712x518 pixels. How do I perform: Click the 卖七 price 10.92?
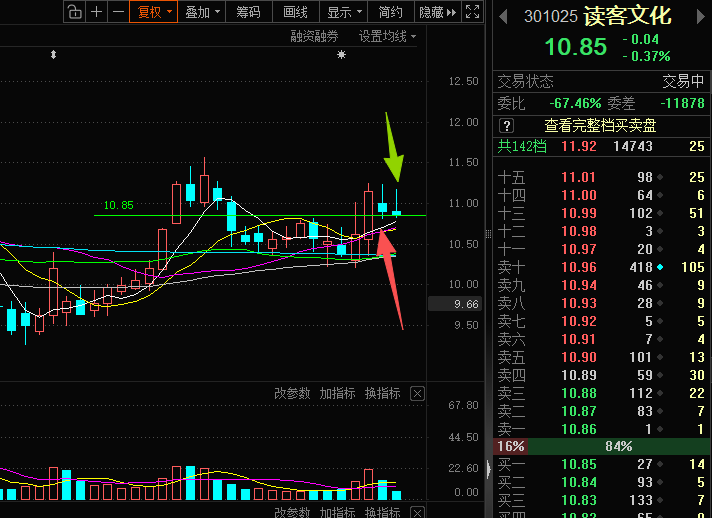[578, 321]
